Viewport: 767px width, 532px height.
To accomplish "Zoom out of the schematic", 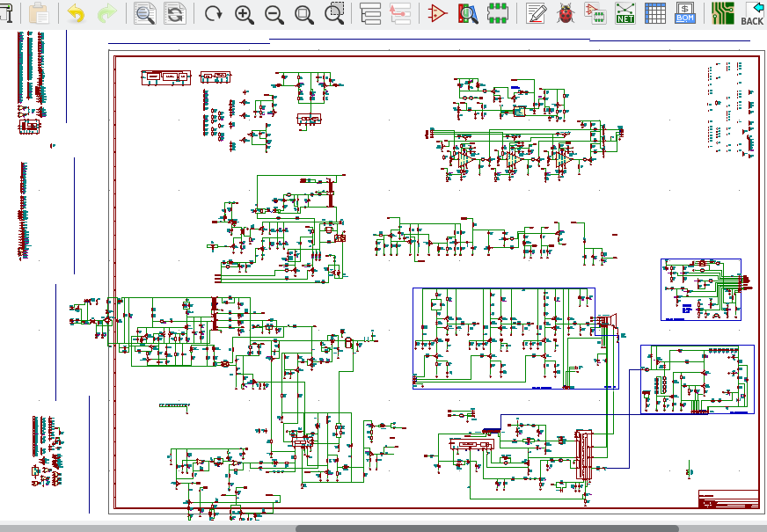I will [274, 14].
